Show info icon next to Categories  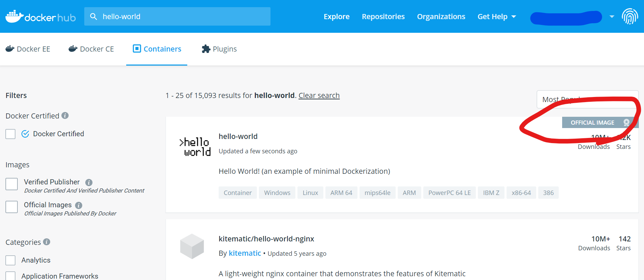pos(47,242)
